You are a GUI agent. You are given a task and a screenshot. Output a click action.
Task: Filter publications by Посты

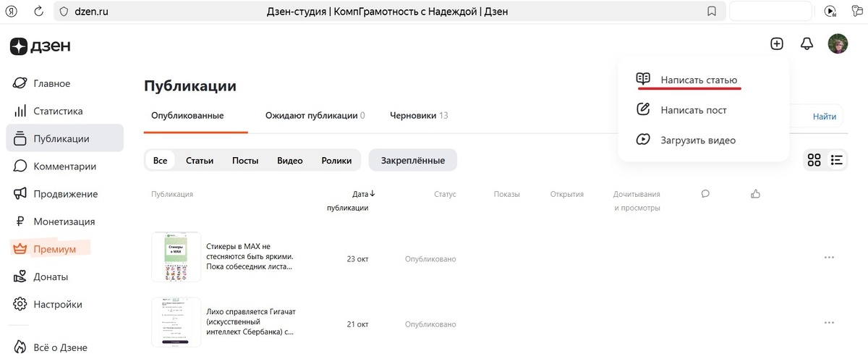pos(245,161)
